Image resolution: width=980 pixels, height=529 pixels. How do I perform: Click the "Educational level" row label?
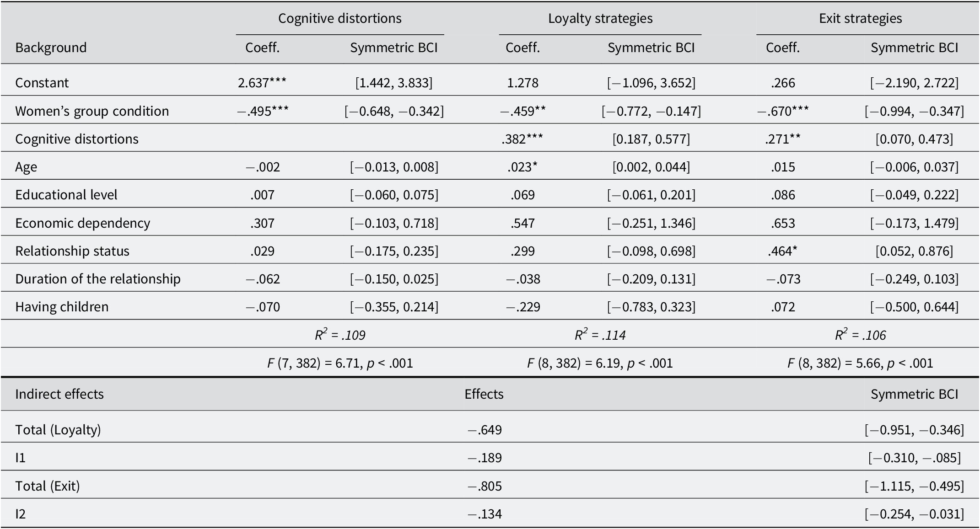click(x=66, y=195)
